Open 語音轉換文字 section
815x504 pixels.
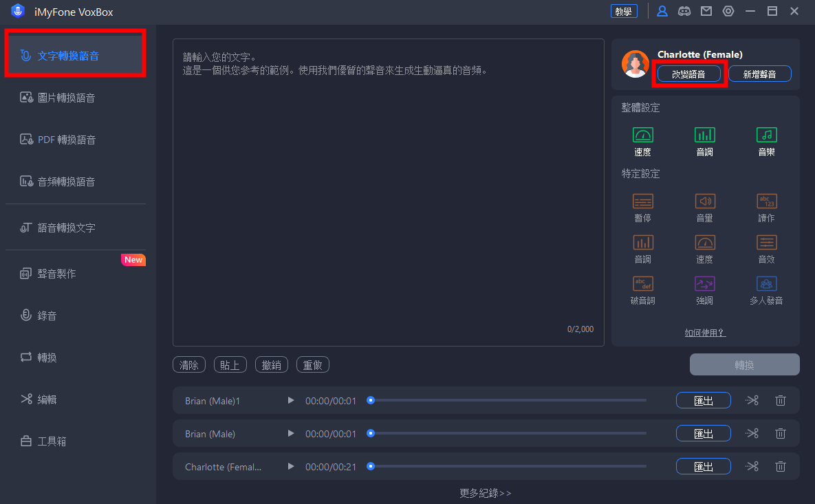click(58, 228)
